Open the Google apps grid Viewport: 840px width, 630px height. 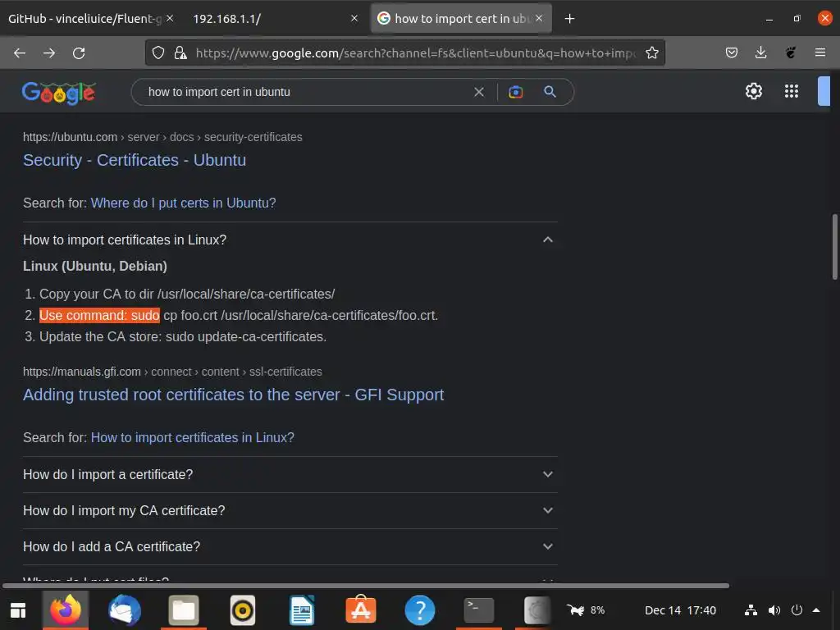click(x=792, y=91)
